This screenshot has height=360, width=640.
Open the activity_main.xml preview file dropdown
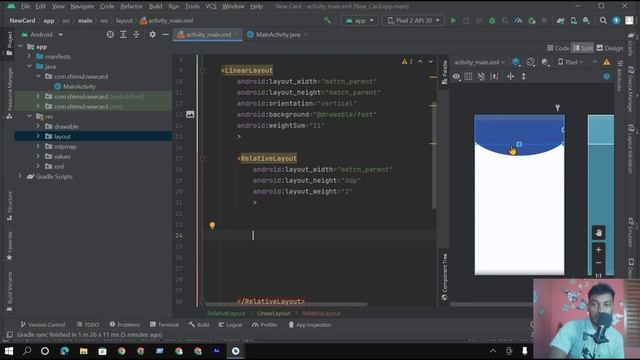coord(480,62)
